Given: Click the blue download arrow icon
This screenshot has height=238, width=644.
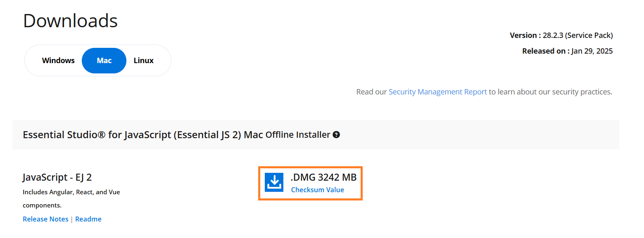Looking at the screenshot, I should point(274,182).
